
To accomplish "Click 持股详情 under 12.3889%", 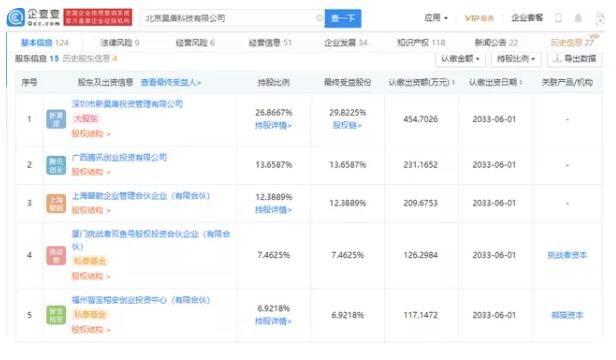I will [x=273, y=210].
